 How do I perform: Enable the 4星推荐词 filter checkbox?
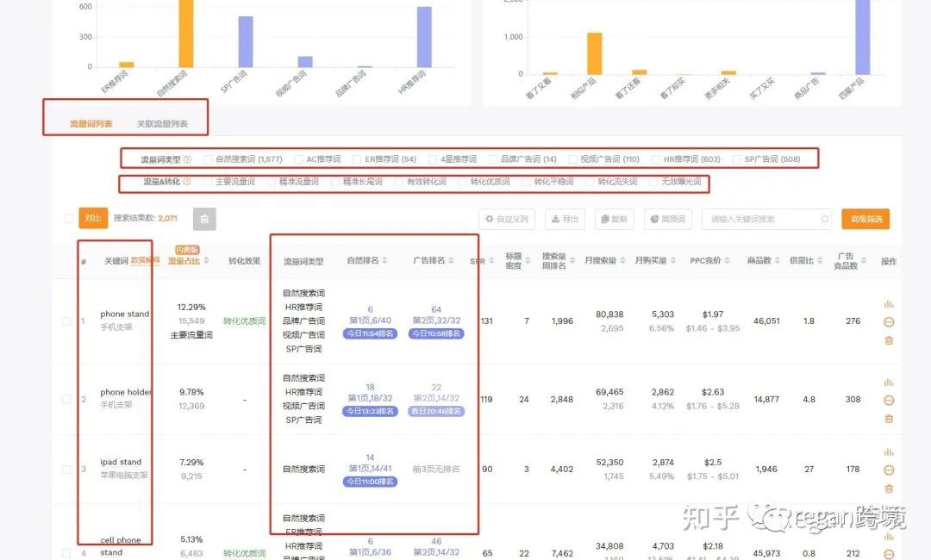click(433, 159)
